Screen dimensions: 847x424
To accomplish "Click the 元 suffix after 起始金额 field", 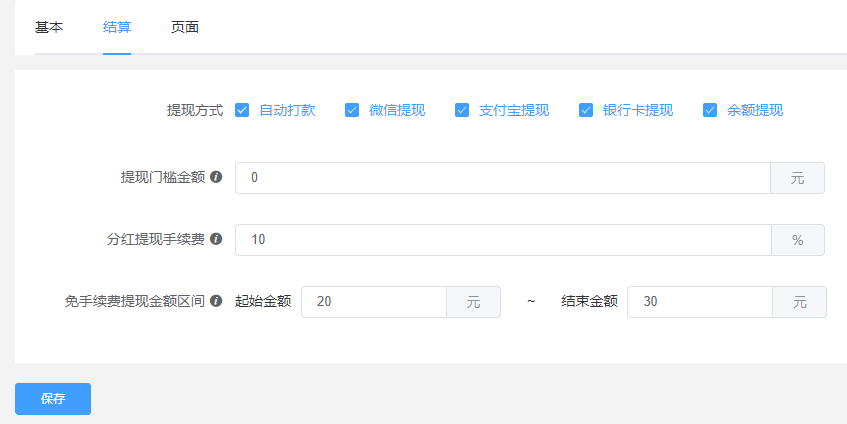I will [x=474, y=302].
